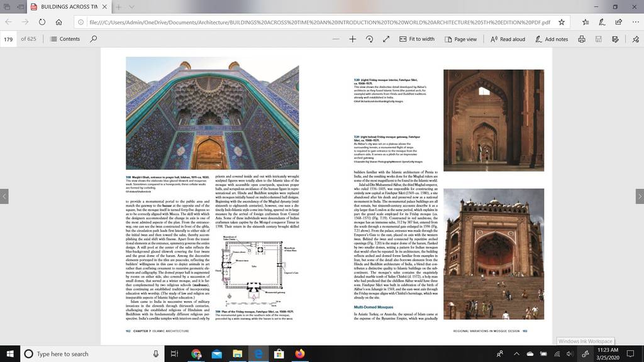Open a new tab with plus button
This screenshot has width=644, height=362.
tap(118, 6)
